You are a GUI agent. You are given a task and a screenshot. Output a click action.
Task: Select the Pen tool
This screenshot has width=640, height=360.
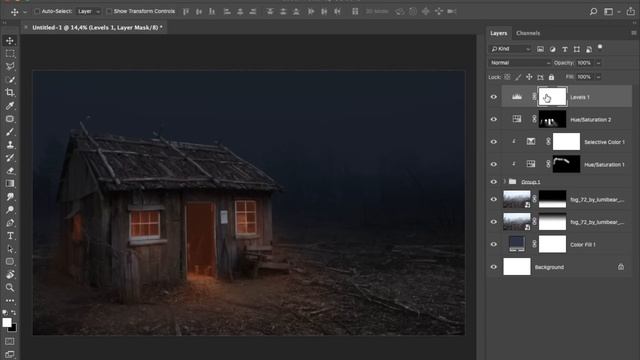(x=10, y=223)
